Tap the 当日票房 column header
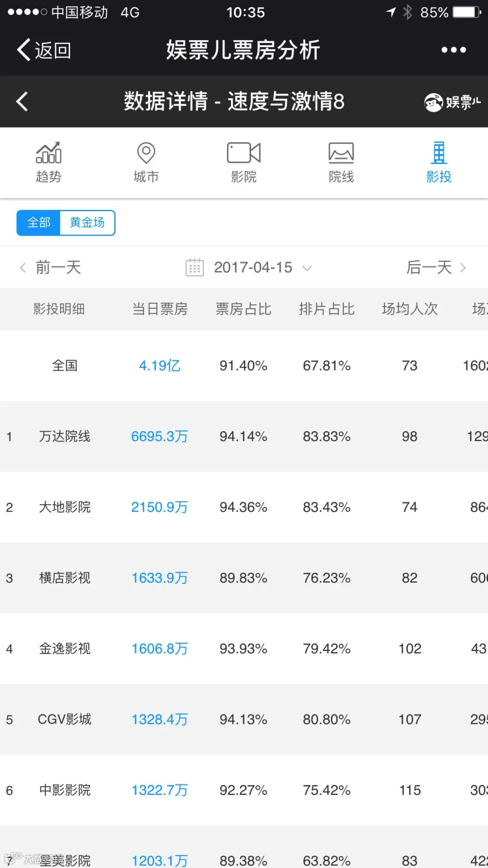This screenshot has height=868, width=488. [x=160, y=309]
